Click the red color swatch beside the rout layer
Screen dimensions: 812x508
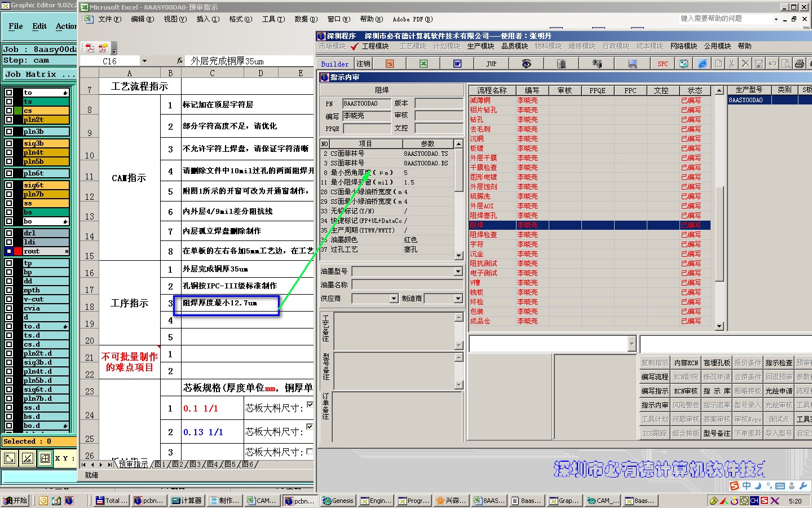point(18,251)
